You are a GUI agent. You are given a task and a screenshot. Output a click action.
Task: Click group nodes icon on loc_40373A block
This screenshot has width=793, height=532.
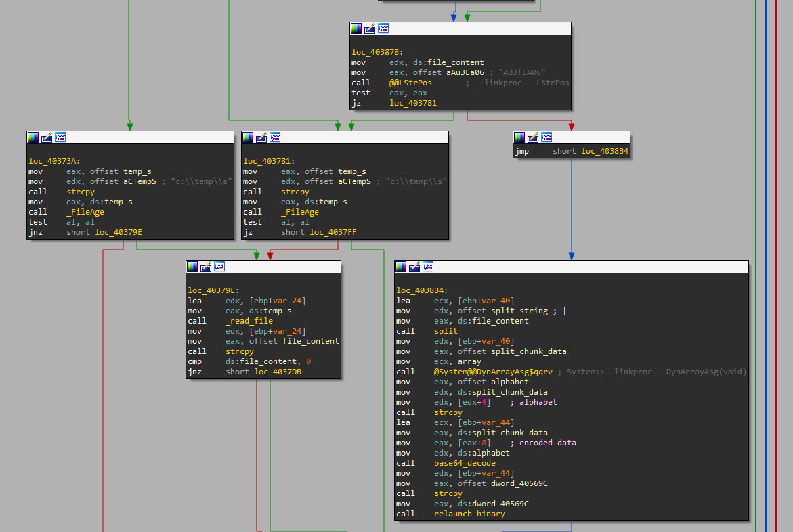coord(60,137)
